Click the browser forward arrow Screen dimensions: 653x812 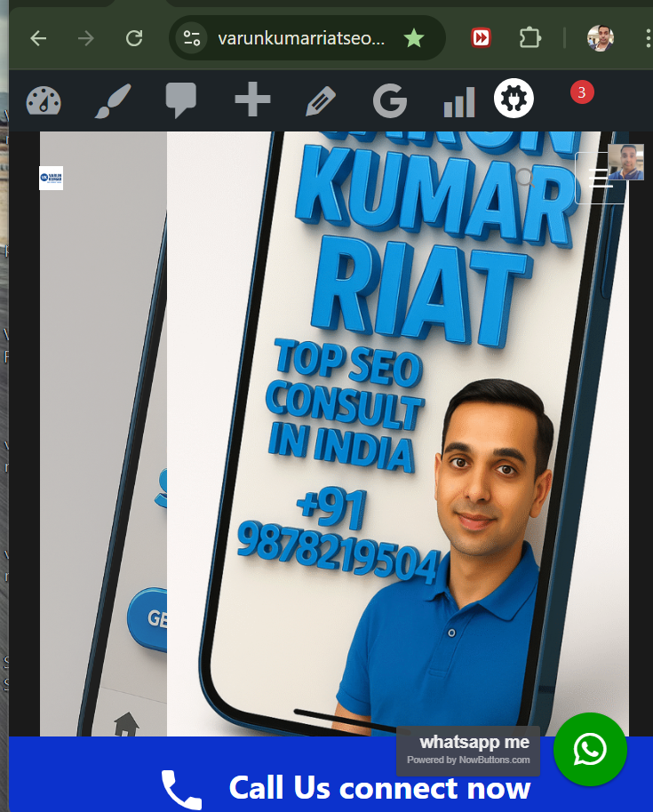(x=86, y=38)
